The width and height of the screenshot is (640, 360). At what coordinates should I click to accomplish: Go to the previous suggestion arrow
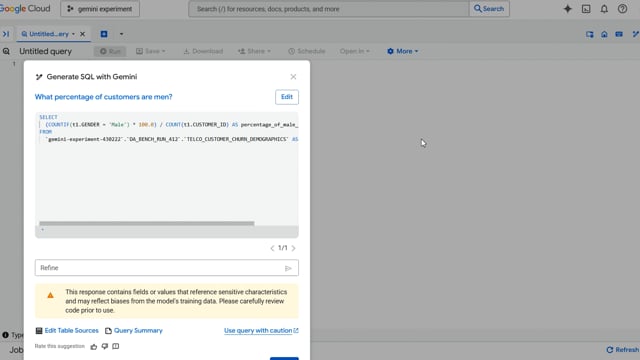pyautogui.click(x=272, y=248)
